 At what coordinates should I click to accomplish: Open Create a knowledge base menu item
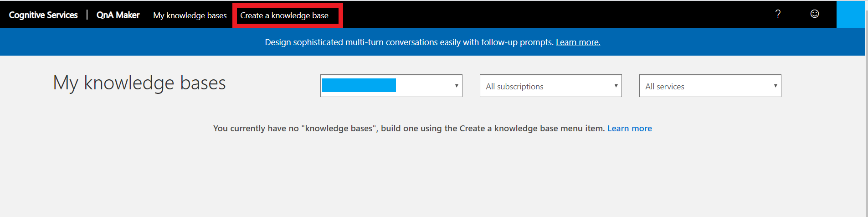pos(284,15)
